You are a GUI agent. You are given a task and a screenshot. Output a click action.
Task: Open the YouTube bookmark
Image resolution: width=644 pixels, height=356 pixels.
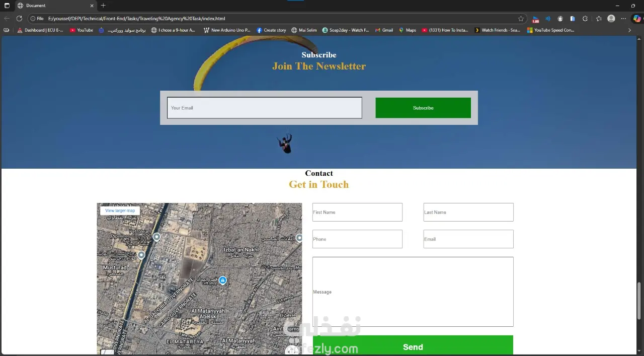click(x=82, y=30)
